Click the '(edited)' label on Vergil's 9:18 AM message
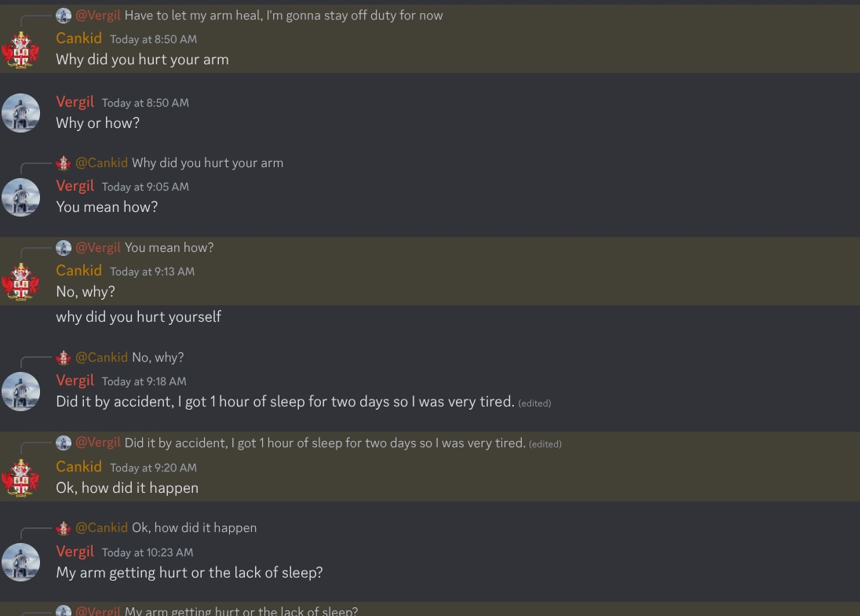The width and height of the screenshot is (860, 616). [534, 402]
